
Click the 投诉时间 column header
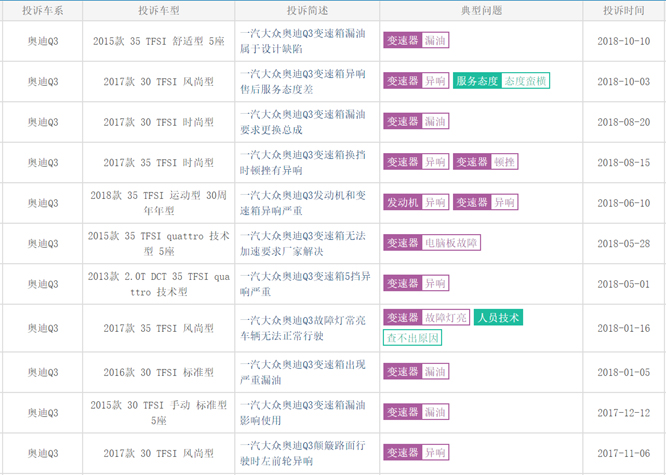624,11
